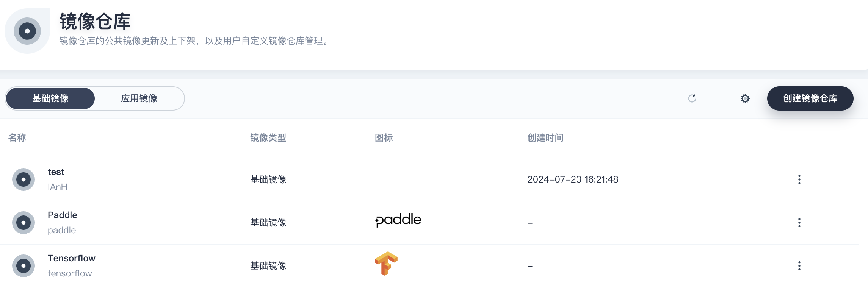
Task: Click the paddle logo image
Action: click(398, 220)
